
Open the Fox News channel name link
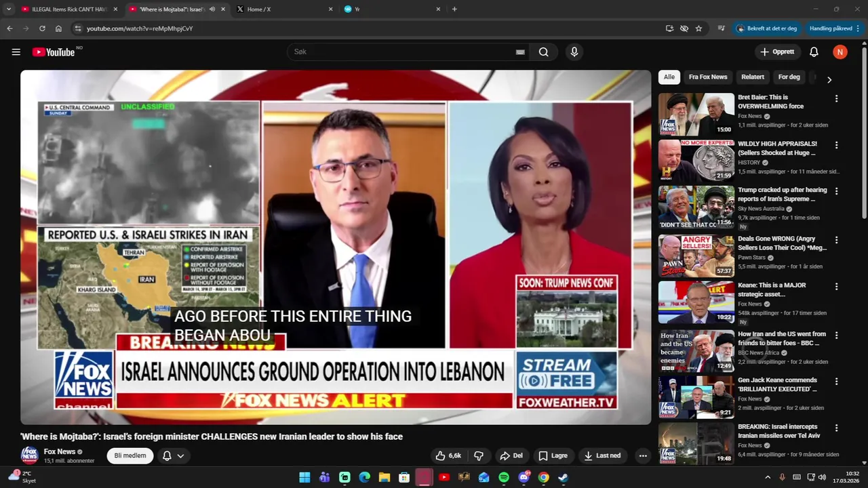tap(60, 451)
